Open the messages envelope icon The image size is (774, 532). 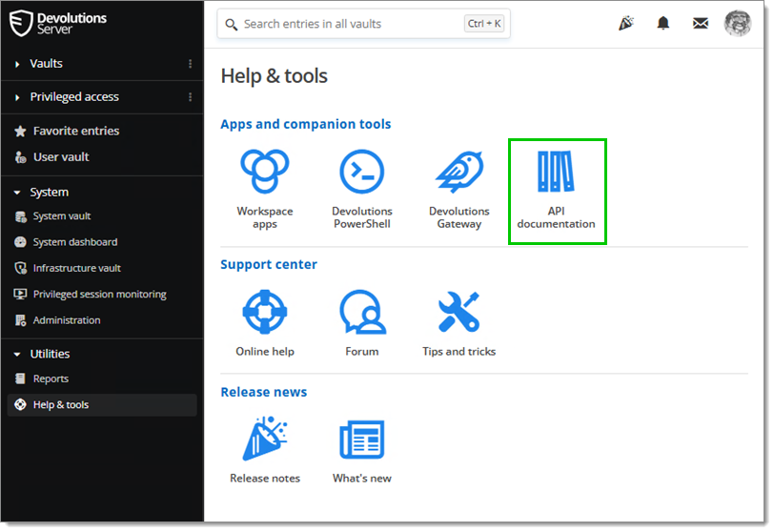click(700, 23)
